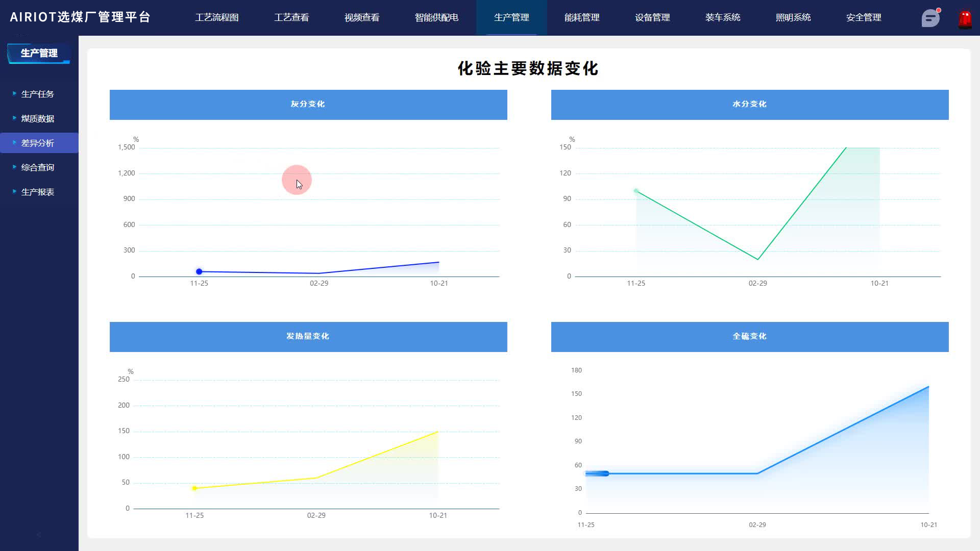Click 250 axis value in 发热量变化 chart
This screenshot has height=551, width=980.
pos(124,379)
